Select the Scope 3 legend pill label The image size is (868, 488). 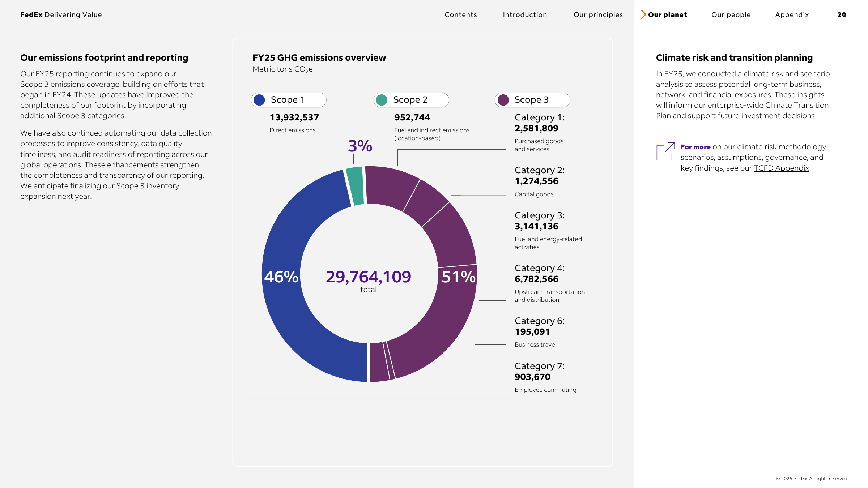click(x=531, y=100)
